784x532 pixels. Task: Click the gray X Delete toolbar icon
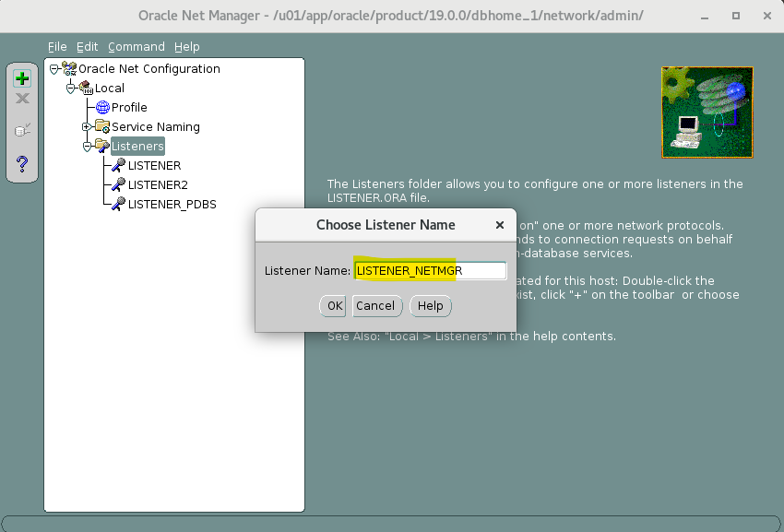[22, 99]
